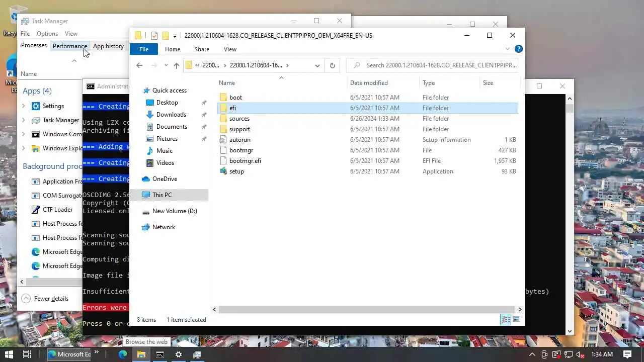This screenshot has width=644, height=362.
Task: Sort files by Type column
Action: coord(449,83)
